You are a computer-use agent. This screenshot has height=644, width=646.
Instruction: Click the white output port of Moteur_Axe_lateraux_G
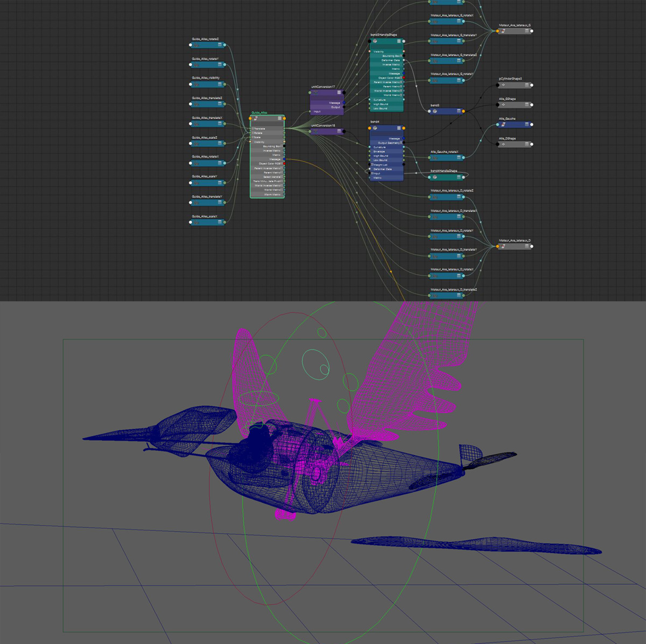click(532, 31)
